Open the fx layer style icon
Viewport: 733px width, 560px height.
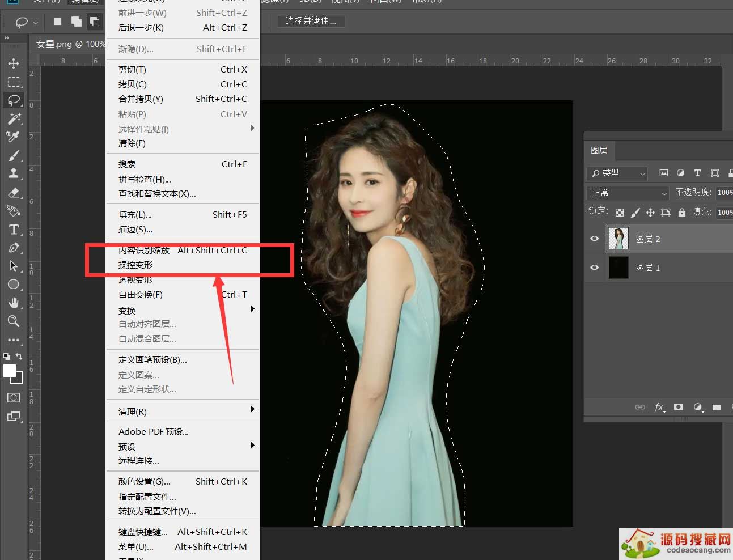(x=659, y=407)
